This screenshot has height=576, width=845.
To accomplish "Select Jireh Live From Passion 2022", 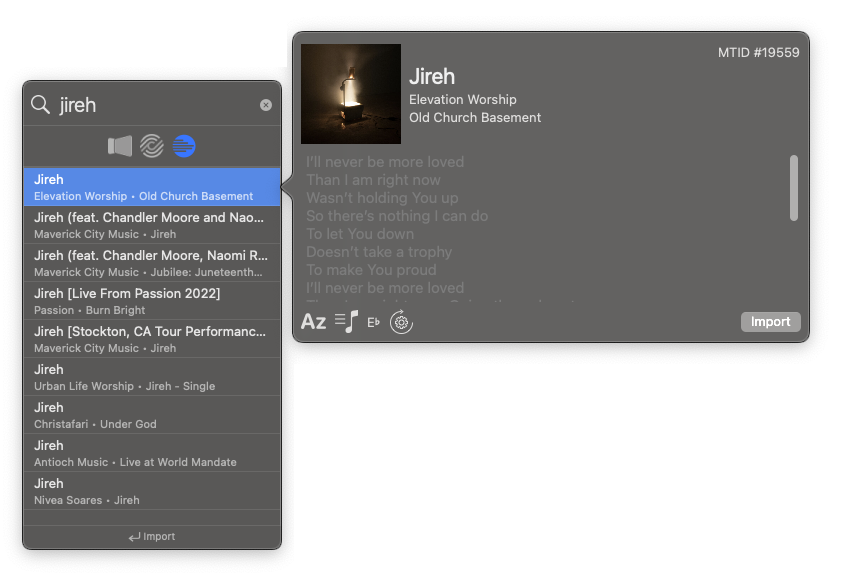I will tap(152, 301).
